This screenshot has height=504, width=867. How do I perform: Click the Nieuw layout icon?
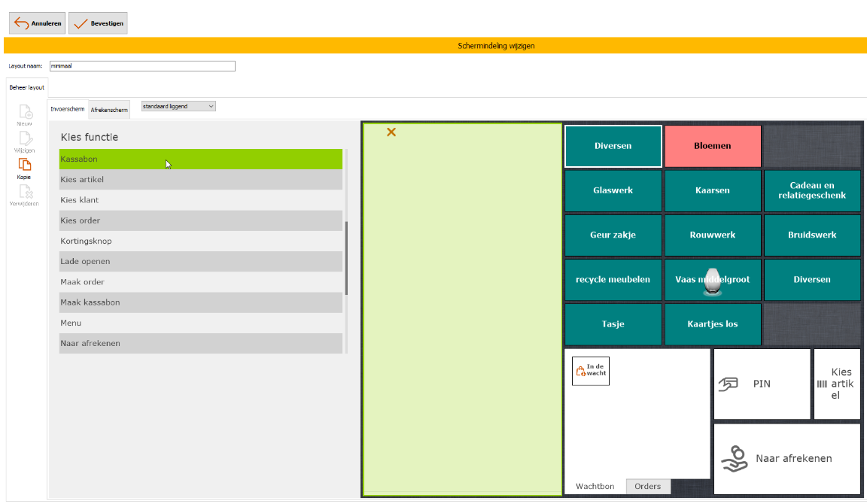click(25, 112)
